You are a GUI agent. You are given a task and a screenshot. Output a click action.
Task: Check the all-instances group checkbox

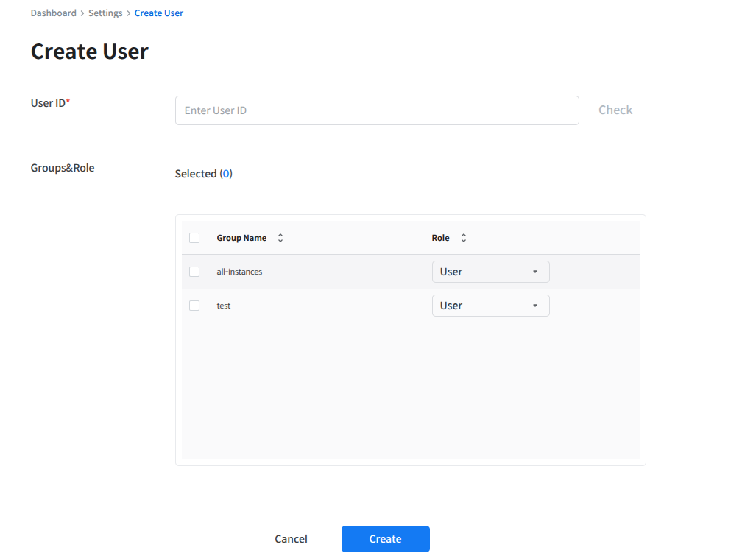[194, 272]
